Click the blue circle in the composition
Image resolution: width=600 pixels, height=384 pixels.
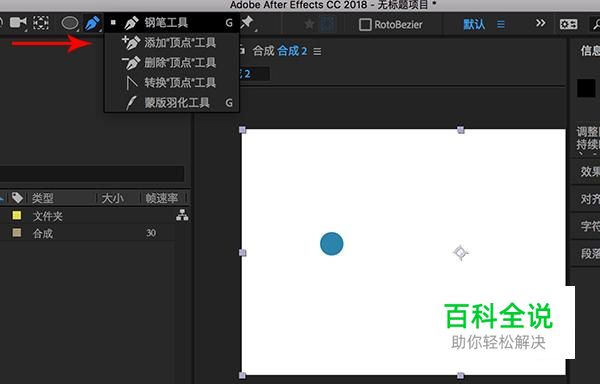click(x=332, y=244)
